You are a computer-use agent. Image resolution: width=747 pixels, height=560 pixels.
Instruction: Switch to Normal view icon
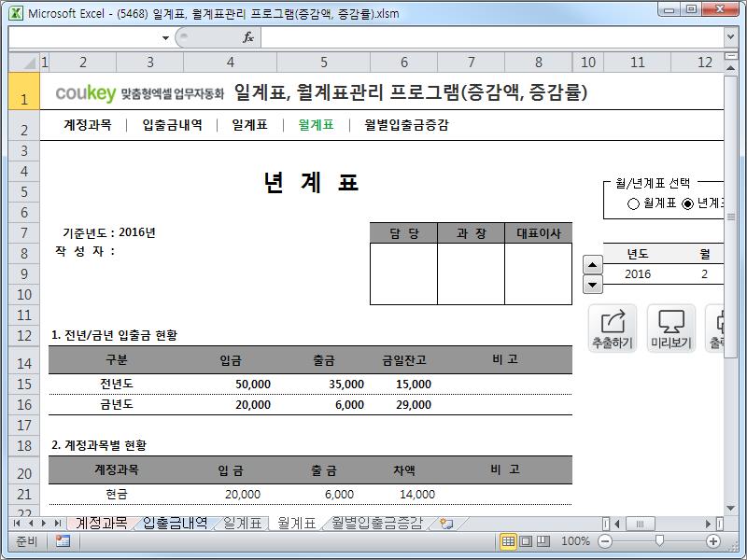pos(508,541)
